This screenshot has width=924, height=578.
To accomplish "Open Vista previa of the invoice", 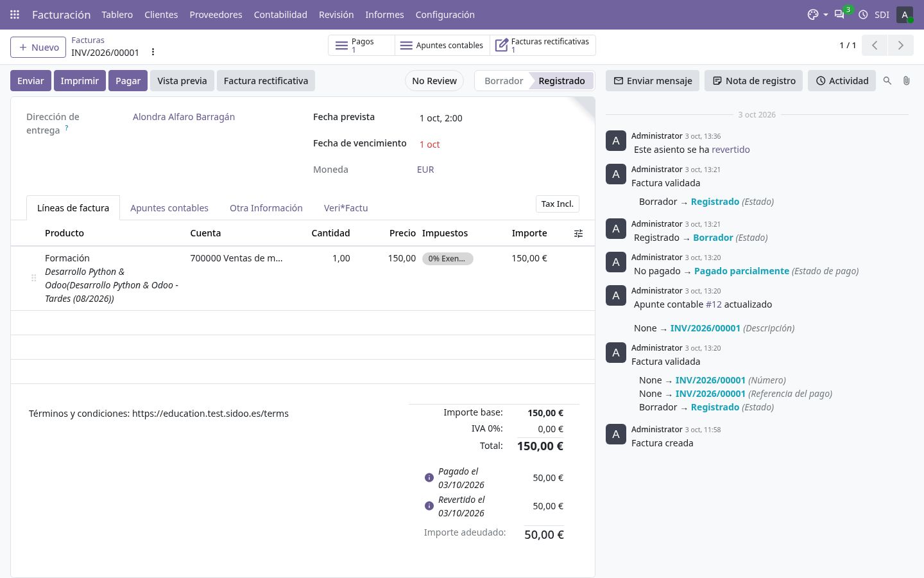I will pyautogui.click(x=182, y=81).
